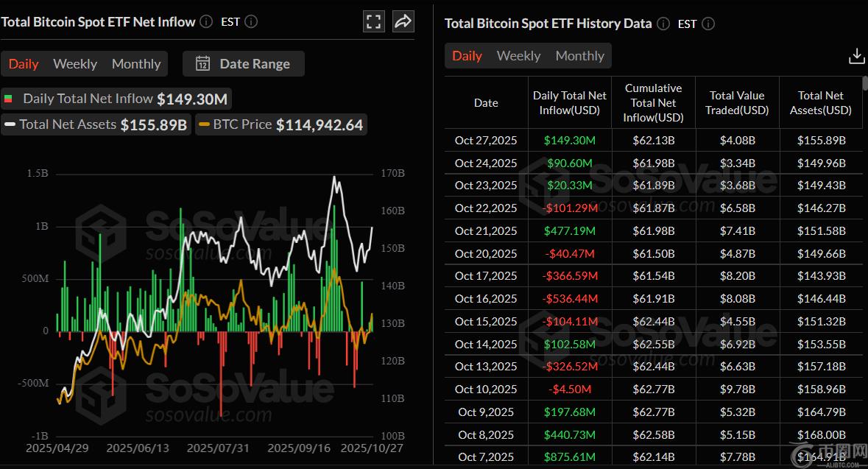
Task: Select Daily tab in history table
Action: pos(467,56)
